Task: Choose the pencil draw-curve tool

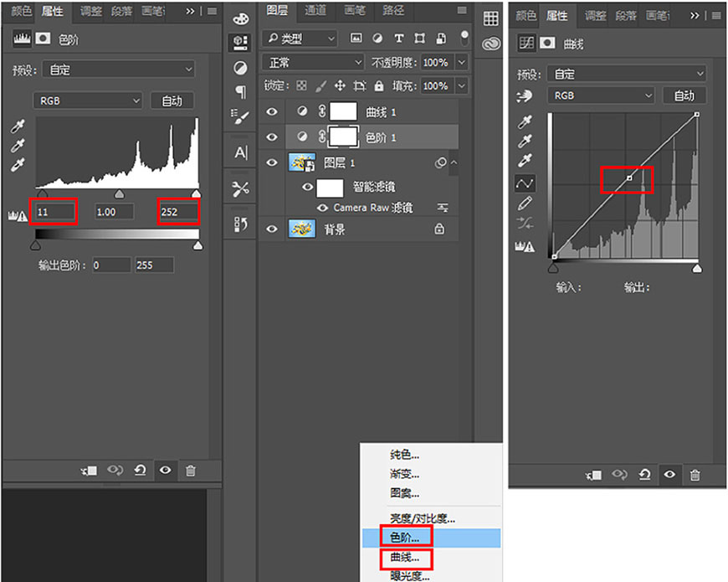Action: point(525,203)
